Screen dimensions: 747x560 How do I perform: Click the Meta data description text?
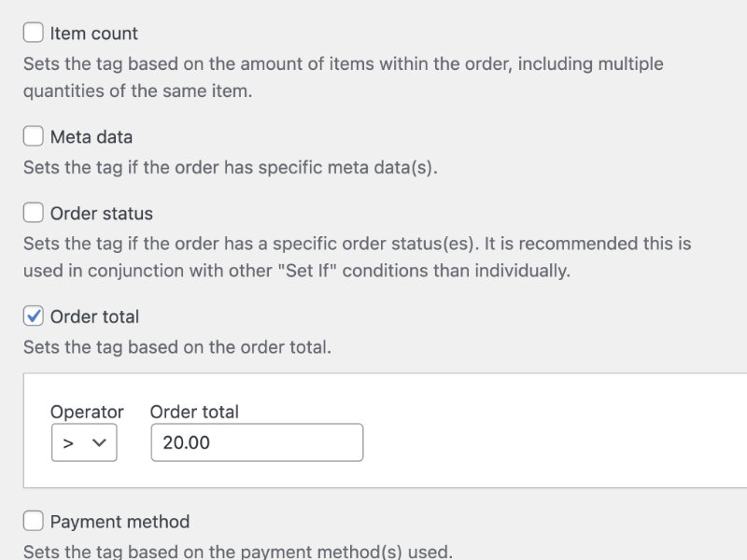[230, 168]
